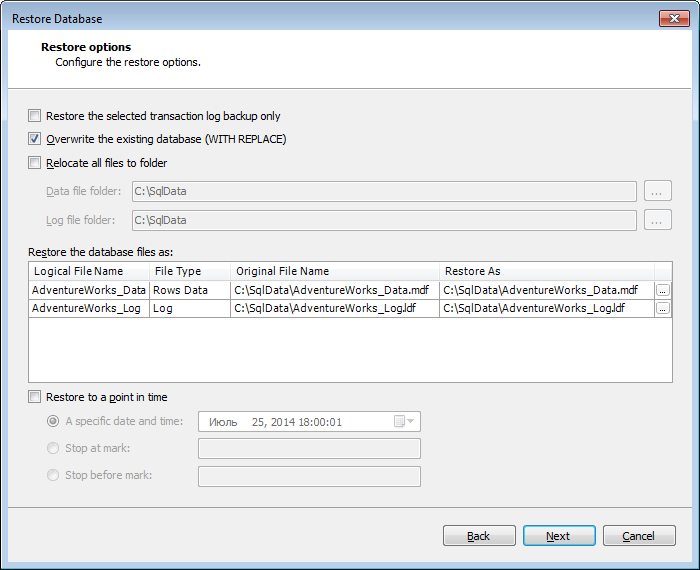Open browse button for AdventureWorks_Data.mdf restore path

(662, 291)
